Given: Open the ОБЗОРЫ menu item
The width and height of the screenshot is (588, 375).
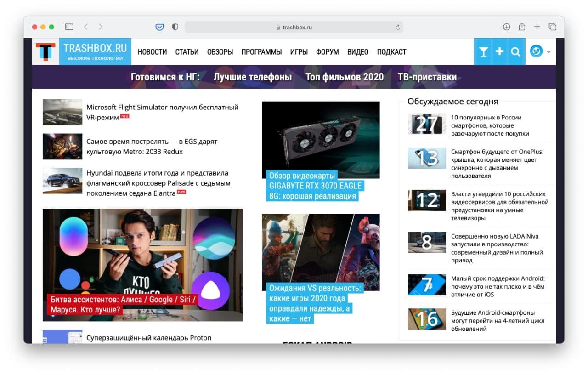Looking at the screenshot, I should pos(220,52).
